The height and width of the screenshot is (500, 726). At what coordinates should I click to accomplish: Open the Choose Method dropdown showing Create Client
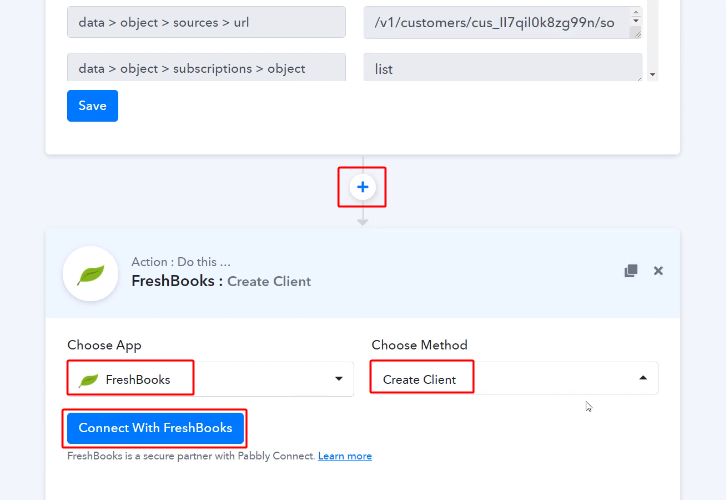[514, 378]
